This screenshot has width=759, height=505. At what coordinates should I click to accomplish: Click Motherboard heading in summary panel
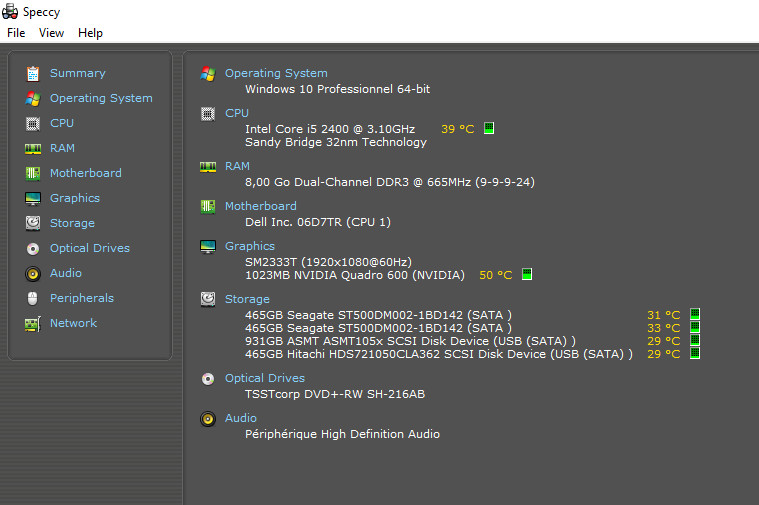260,206
